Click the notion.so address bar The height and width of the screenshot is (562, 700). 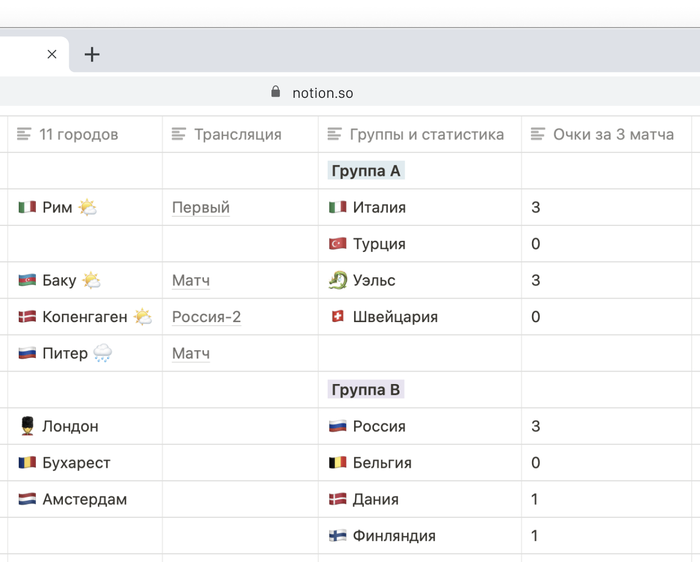322,93
